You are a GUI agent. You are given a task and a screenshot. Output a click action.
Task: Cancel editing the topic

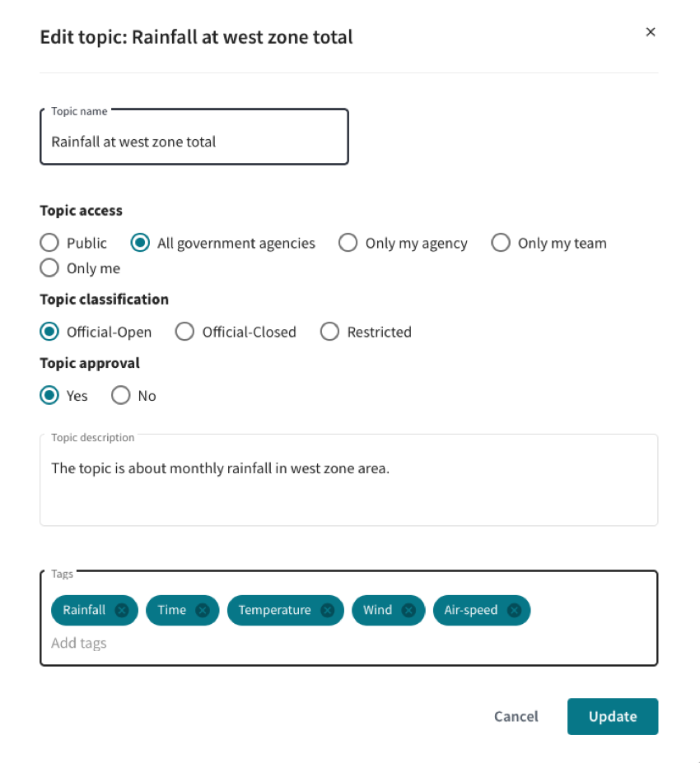516,716
